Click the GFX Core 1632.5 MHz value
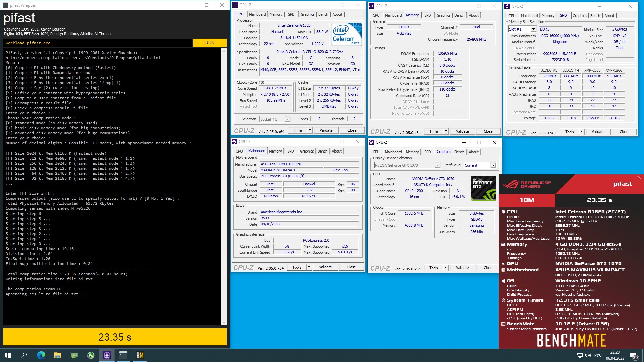 414,214
